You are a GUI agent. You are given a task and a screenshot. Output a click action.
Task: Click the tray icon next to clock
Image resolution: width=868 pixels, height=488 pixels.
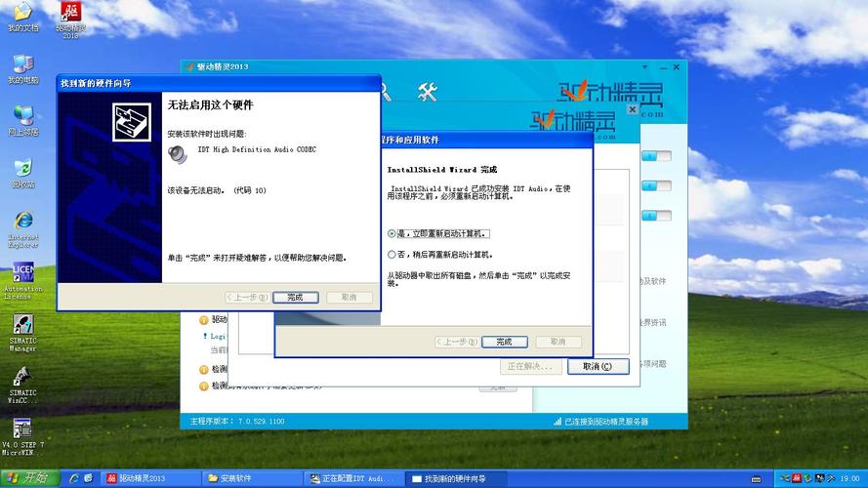831,478
